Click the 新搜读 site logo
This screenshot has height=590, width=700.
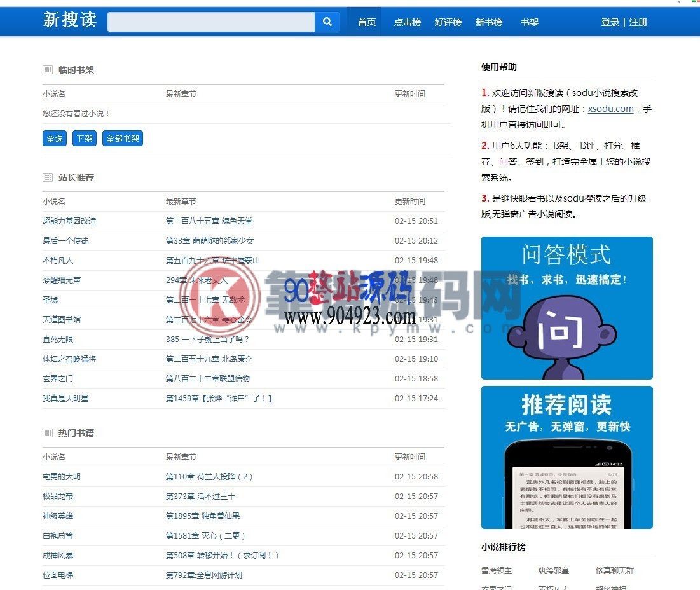(70, 20)
